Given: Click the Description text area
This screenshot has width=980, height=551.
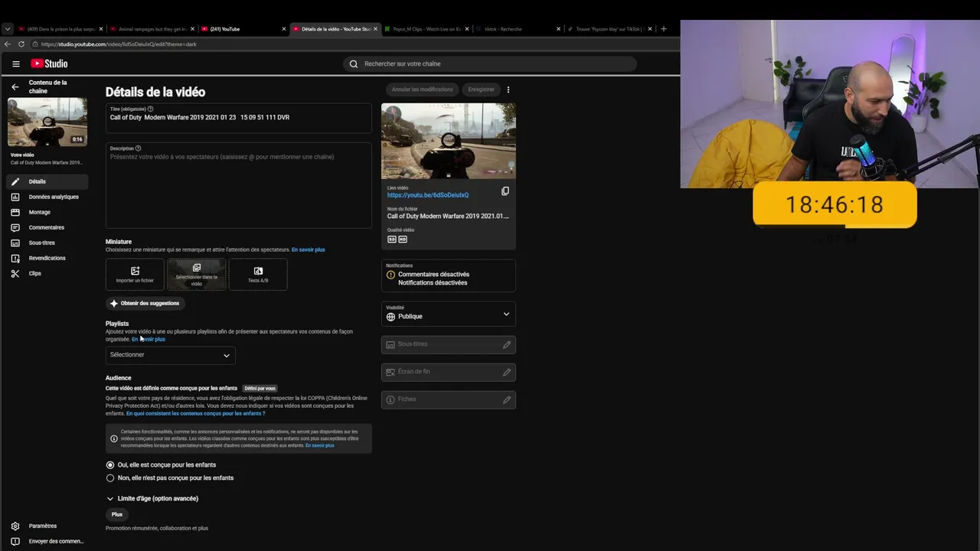Looking at the screenshot, I should 239,185.
